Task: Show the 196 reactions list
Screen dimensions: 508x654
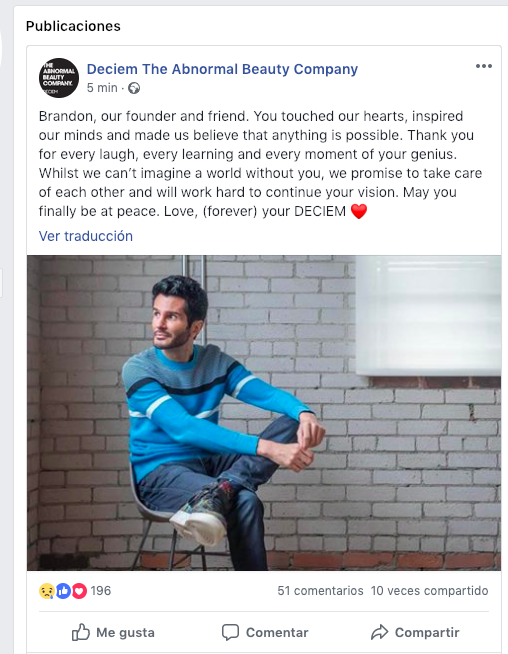Action: [101, 591]
